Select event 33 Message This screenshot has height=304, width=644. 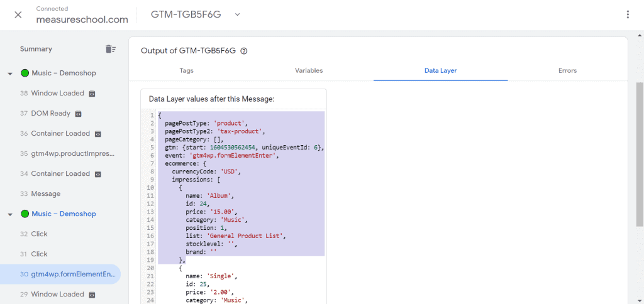click(x=40, y=193)
